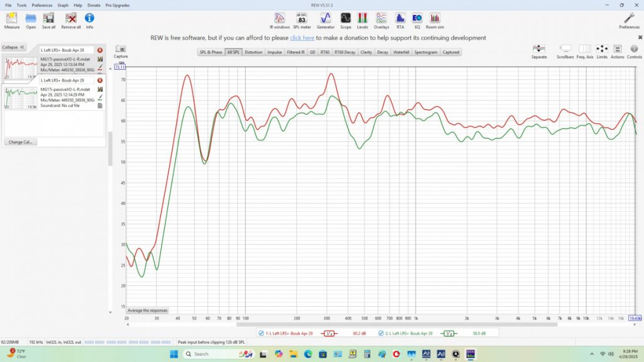644x362 pixels.
Task: Uncheck trace 1 legend checkbox
Action: (x=261, y=333)
